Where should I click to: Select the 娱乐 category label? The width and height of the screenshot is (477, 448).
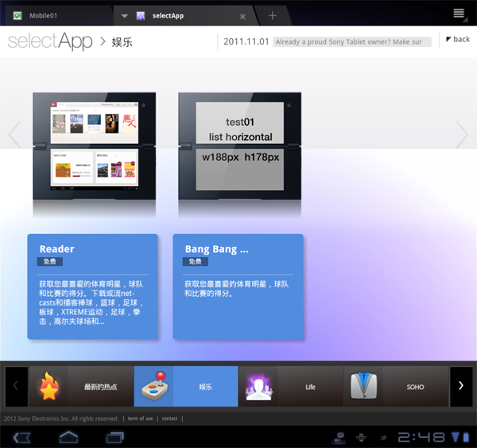coord(206,387)
